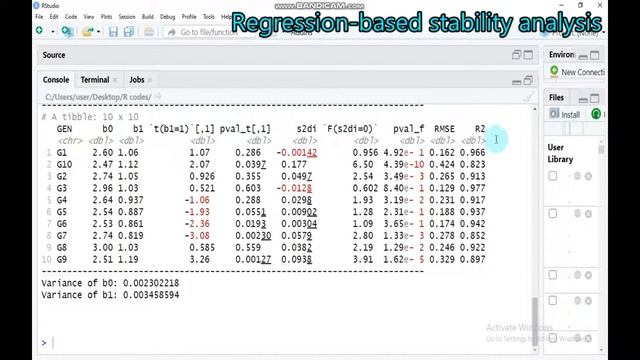Click the text 'Variance of b1: 0.003458594'
The height and width of the screenshot is (360, 640).
[x=110, y=295]
